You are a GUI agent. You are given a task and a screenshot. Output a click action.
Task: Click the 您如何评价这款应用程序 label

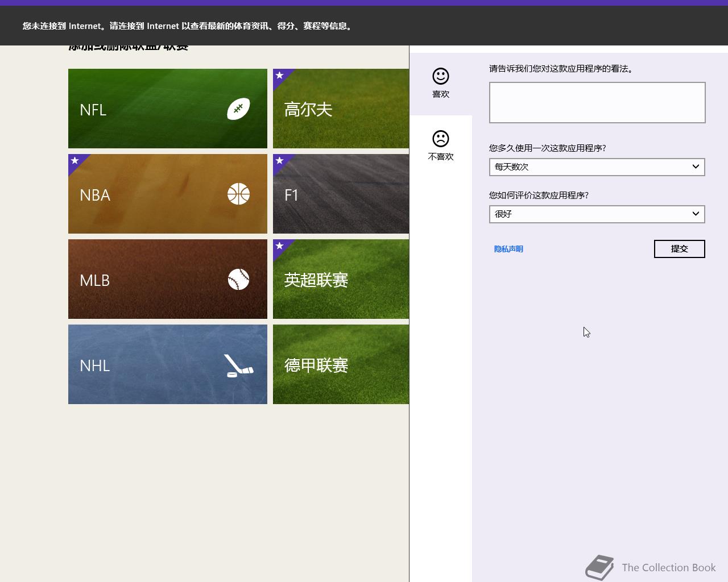tap(539, 195)
